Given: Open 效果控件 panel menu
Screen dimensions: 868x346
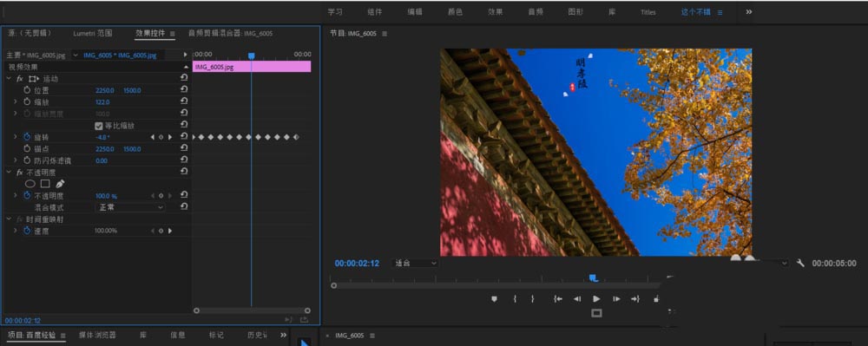Looking at the screenshot, I should pos(172,34).
